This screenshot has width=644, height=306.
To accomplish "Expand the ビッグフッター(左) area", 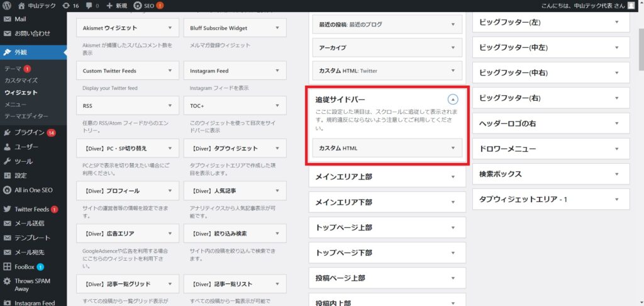I will coord(617,23).
